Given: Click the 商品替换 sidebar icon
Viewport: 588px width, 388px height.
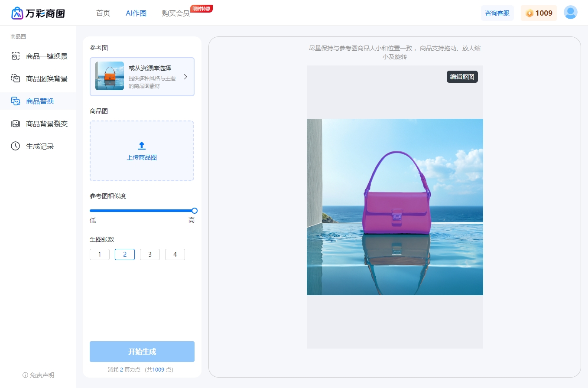Looking at the screenshot, I should tap(16, 101).
